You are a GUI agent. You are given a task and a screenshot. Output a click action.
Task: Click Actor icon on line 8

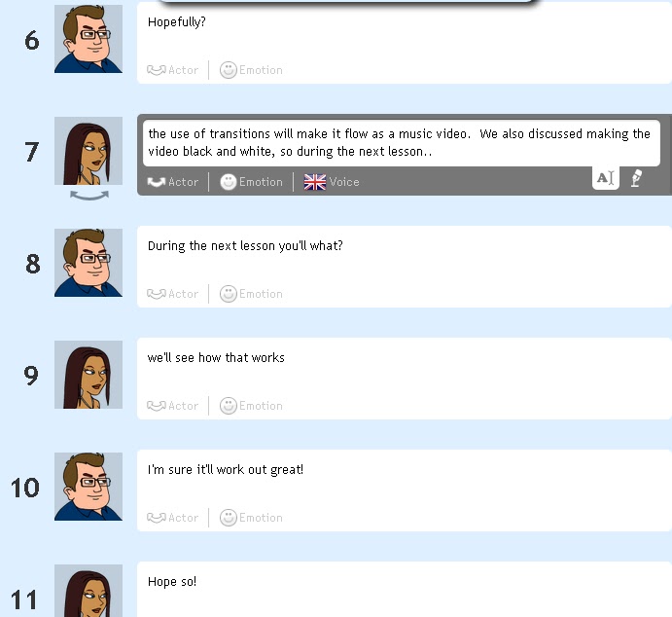click(x=156, y=294)
